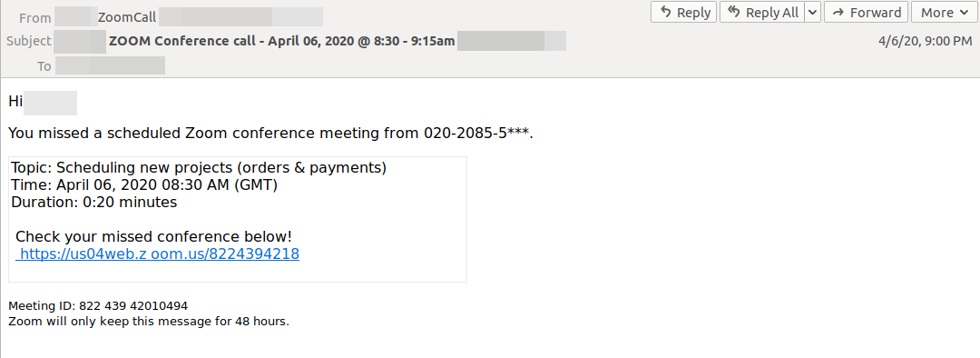The width and height of the screenshot is (980, 358).
Task: Click the Subject header label
Action: click(29, 41)
